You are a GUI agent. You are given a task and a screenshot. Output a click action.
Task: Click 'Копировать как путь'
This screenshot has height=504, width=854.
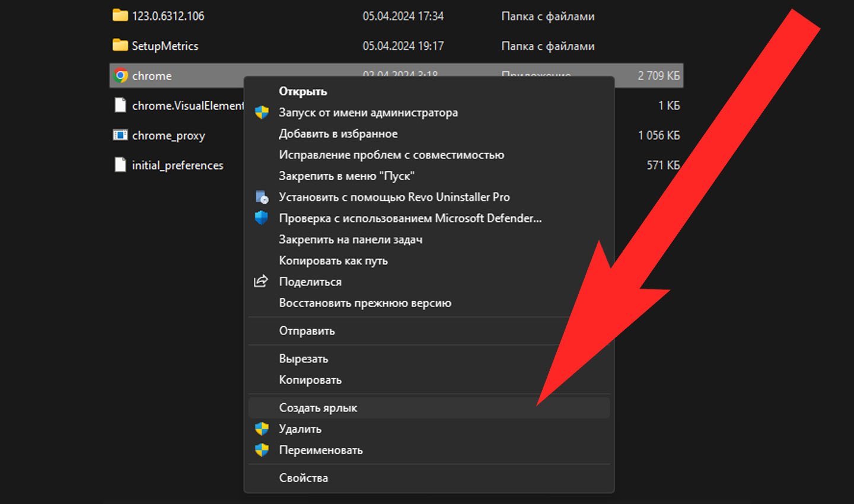click(333, 261)
